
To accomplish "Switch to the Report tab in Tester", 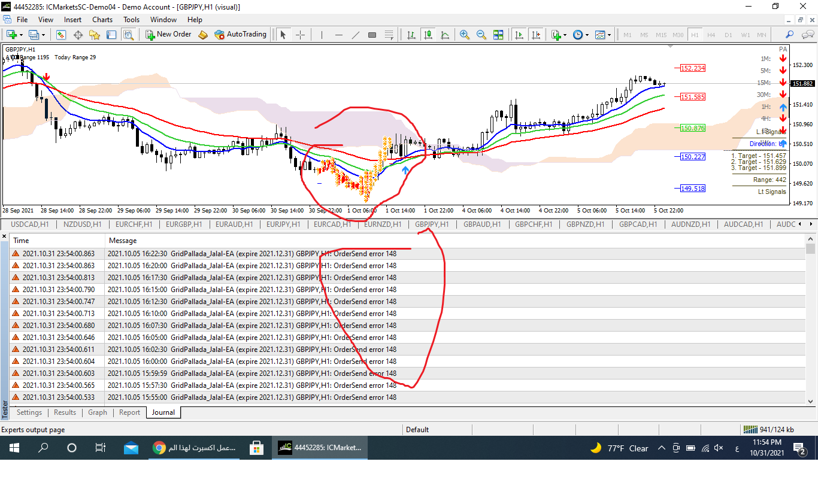I will tap(129, 412).
